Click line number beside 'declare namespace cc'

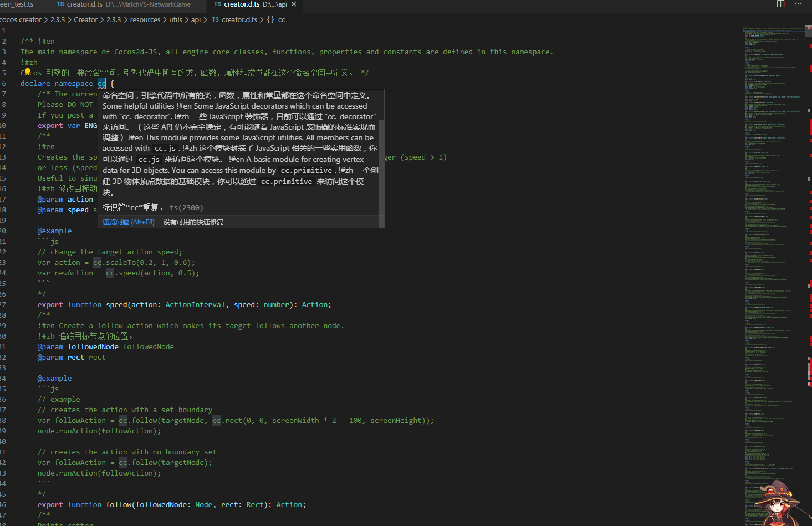(3, 83)
